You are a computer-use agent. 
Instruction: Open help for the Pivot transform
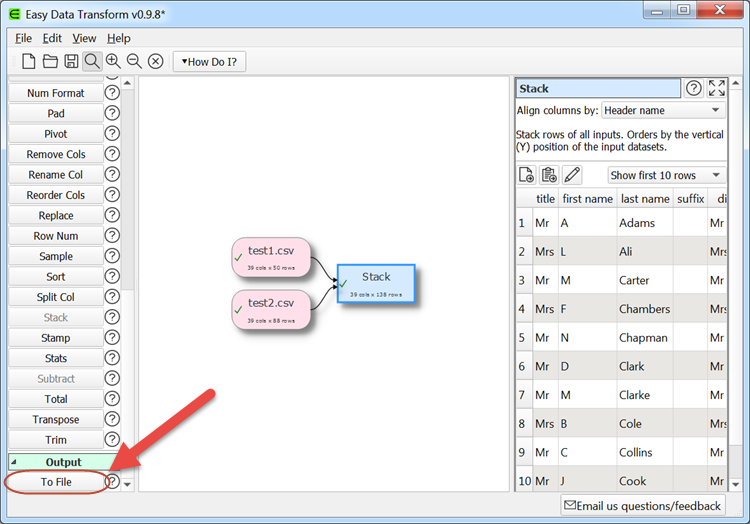click(x=112, y=134)
